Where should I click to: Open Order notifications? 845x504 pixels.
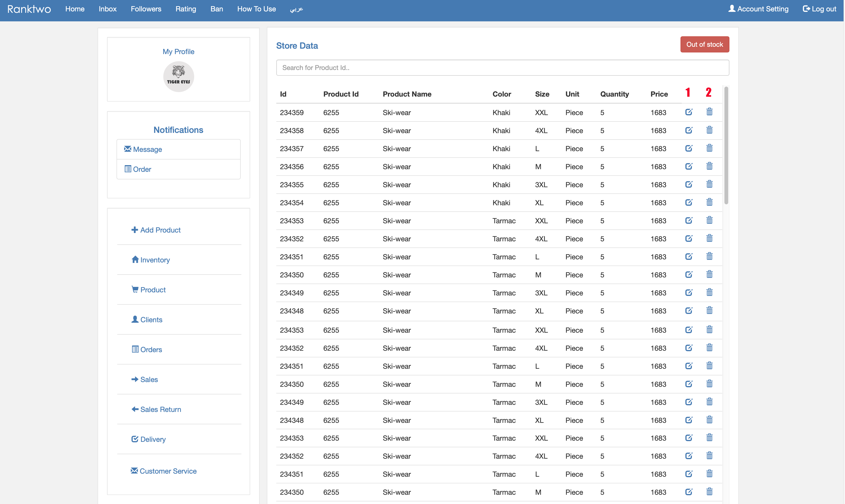coord(178,169)
